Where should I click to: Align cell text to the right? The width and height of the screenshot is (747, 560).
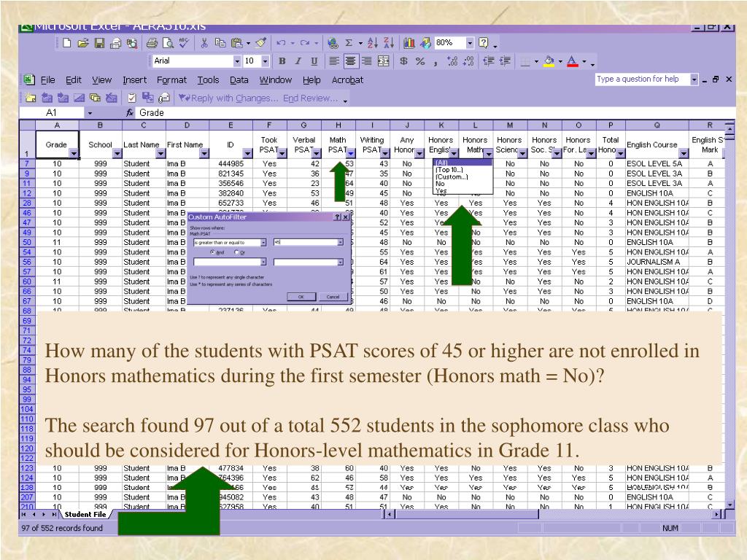tap(366, 61)
